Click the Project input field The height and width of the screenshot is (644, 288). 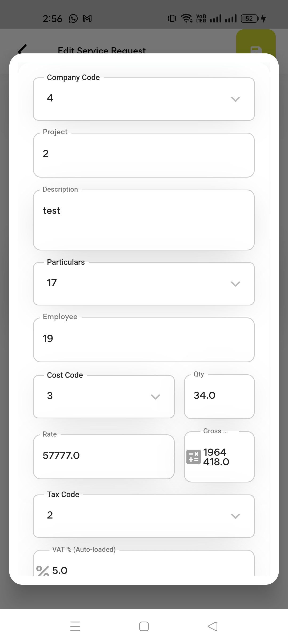pos(144,155)
